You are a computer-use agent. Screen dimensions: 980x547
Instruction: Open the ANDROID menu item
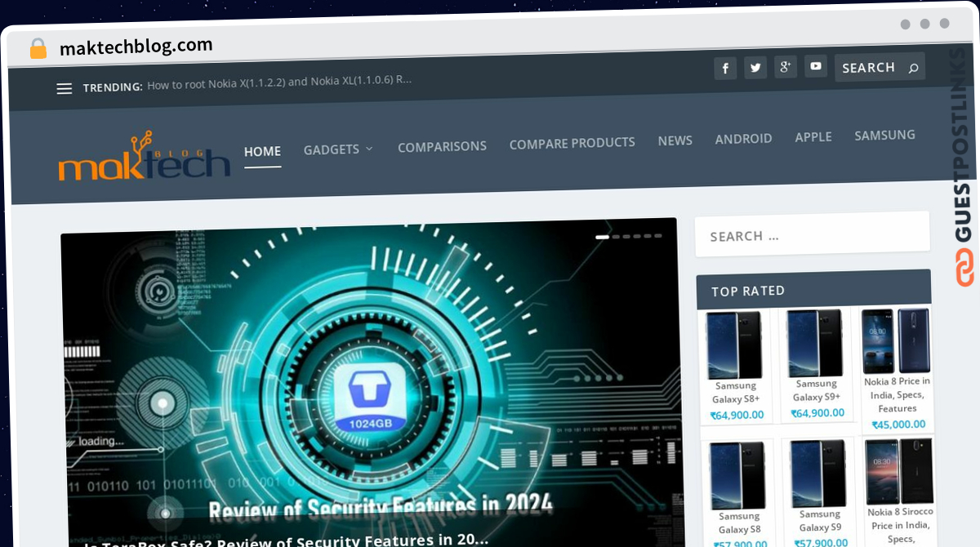coord(743,139)
